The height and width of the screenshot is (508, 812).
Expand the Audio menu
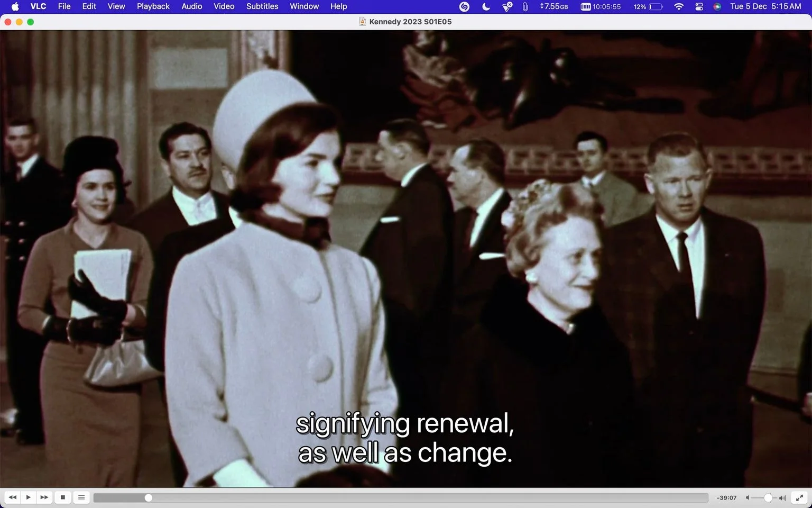click(x=192, y=6)
